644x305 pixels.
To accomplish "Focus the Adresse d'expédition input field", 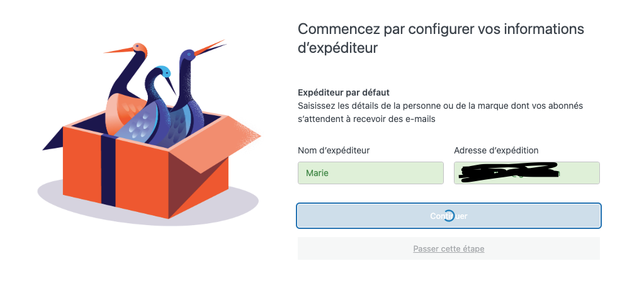I will [x=526, y=173].
